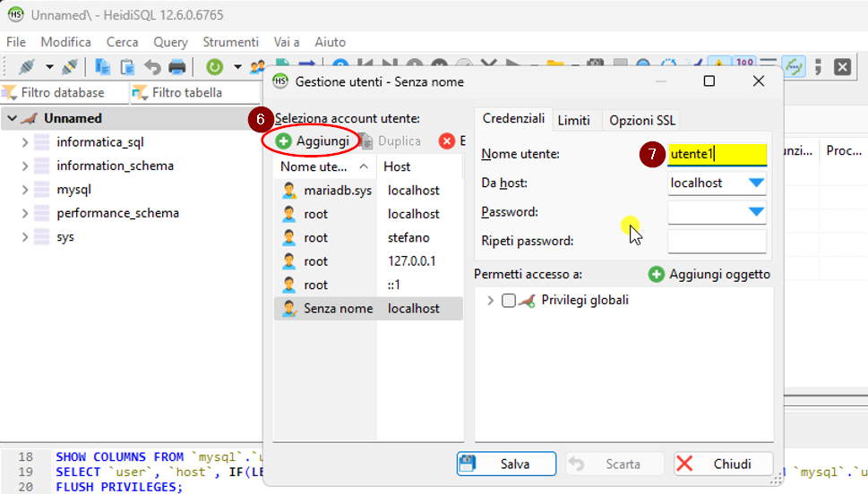Viewport: 868px width, 494px height.
Task: Click the disconnect from server icon
Action: pos(70,67)
